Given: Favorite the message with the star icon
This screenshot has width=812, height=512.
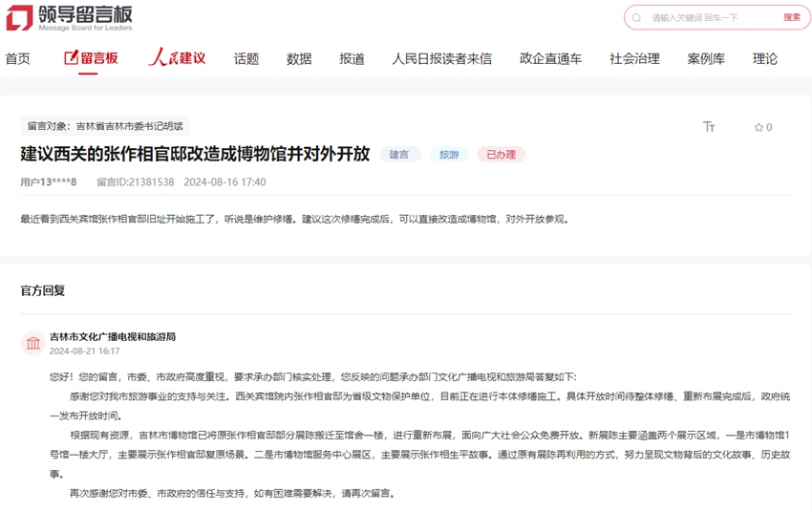Looking at the screenshot, I should [759, 127].
